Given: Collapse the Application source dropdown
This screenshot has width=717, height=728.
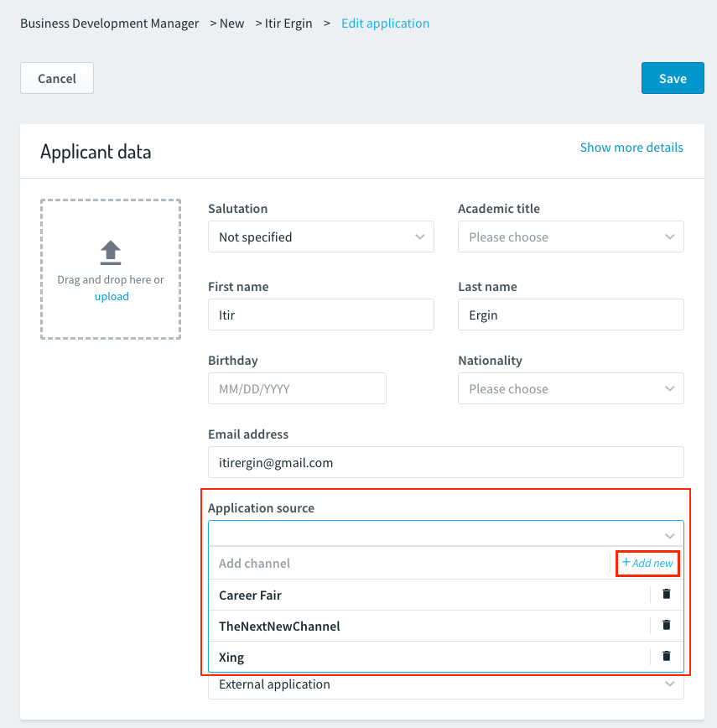Looking at the screenshot, I should pyautogui.click(x=446, y=533).
